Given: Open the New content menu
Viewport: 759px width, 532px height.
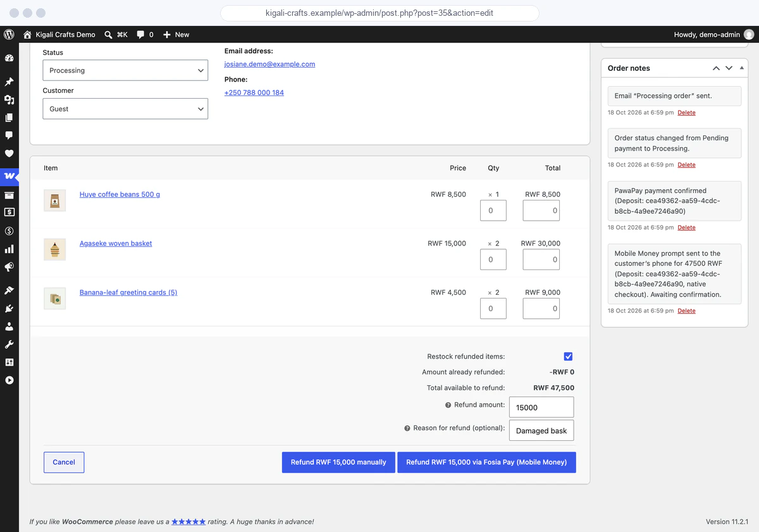Looking at the screenshot, I should coord(176,35).
